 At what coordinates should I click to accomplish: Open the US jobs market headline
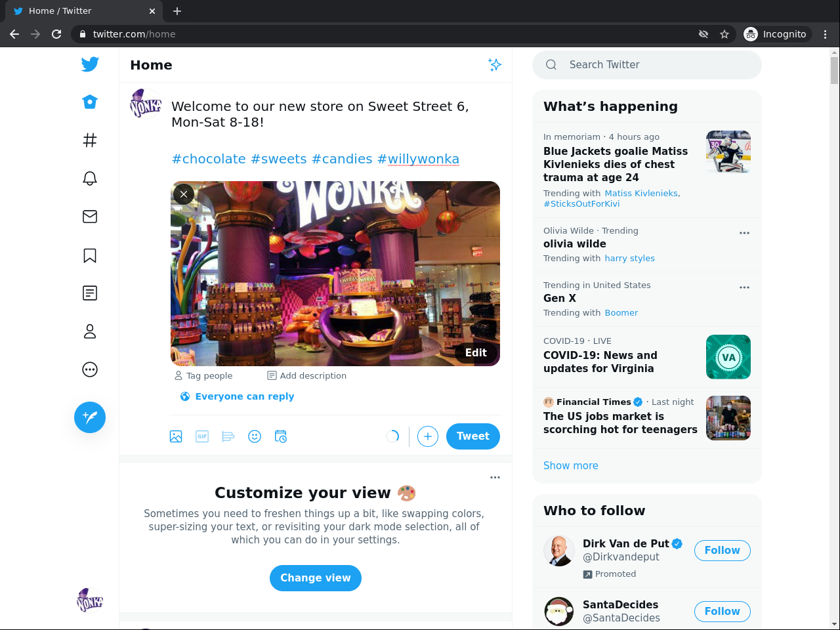pyautogui.click(x=620, y=423)
